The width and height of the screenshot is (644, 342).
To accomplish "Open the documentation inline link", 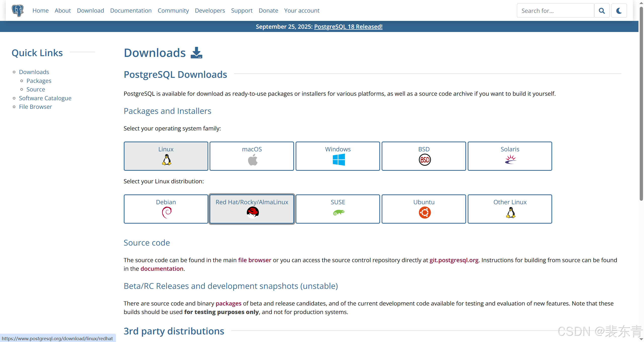I will tap(162, 269).
